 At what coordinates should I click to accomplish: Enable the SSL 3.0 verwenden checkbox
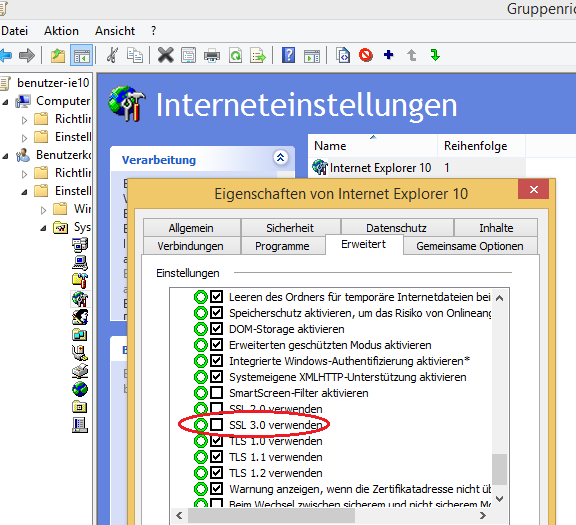click(216, 425)
